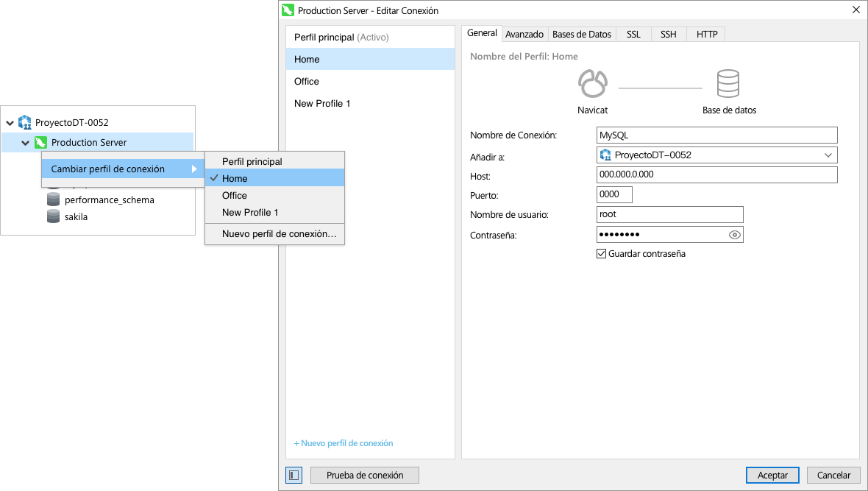This screenshot has height=491, width=868.
Task: Open the HTTP tab
Action: [x=706, y=35]
